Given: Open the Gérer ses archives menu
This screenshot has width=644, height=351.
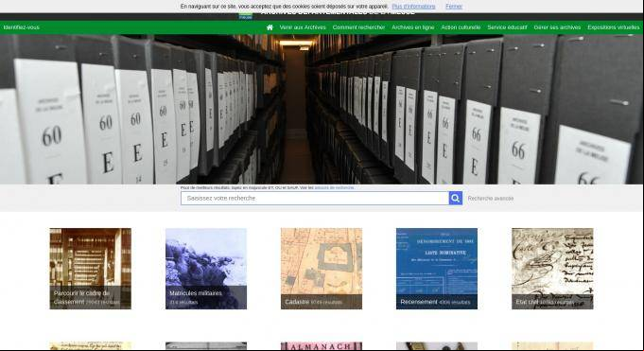Looking at the screenshot, I should pos(557,27).
